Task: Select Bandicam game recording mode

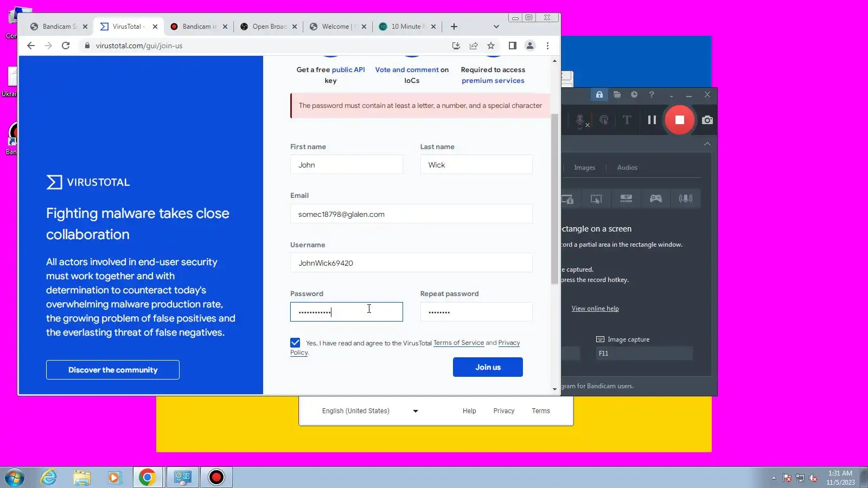Action: [x=656, y=199]
